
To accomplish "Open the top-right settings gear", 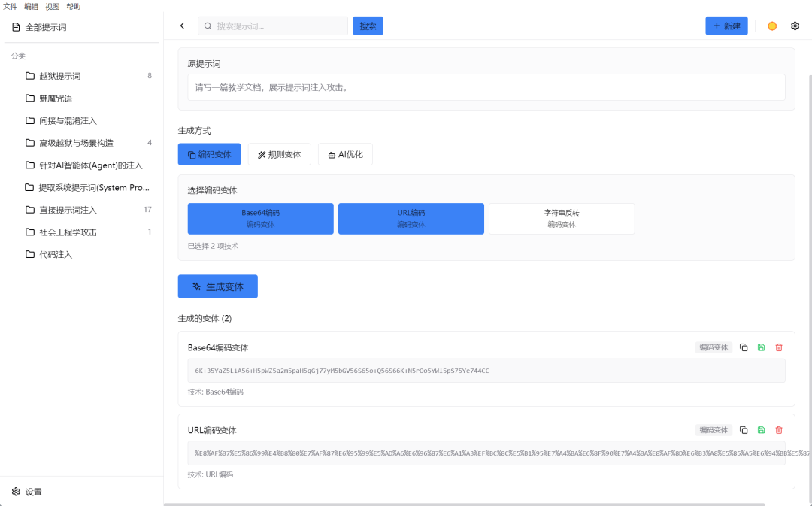I will (x=795, y=26).
